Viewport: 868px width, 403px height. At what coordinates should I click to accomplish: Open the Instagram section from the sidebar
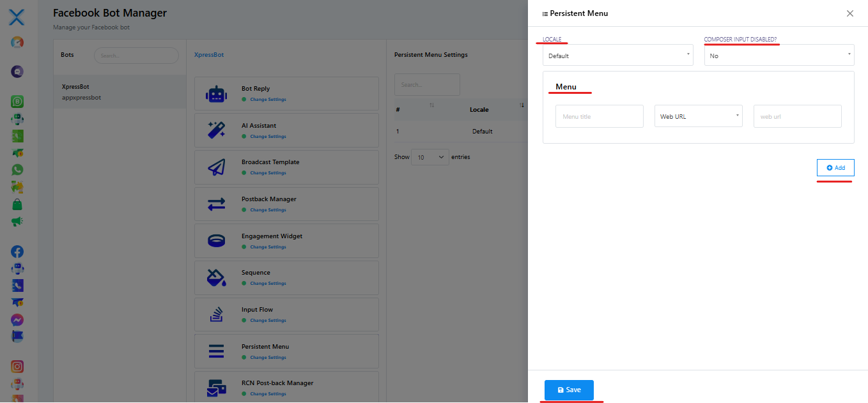coord(17,367)
